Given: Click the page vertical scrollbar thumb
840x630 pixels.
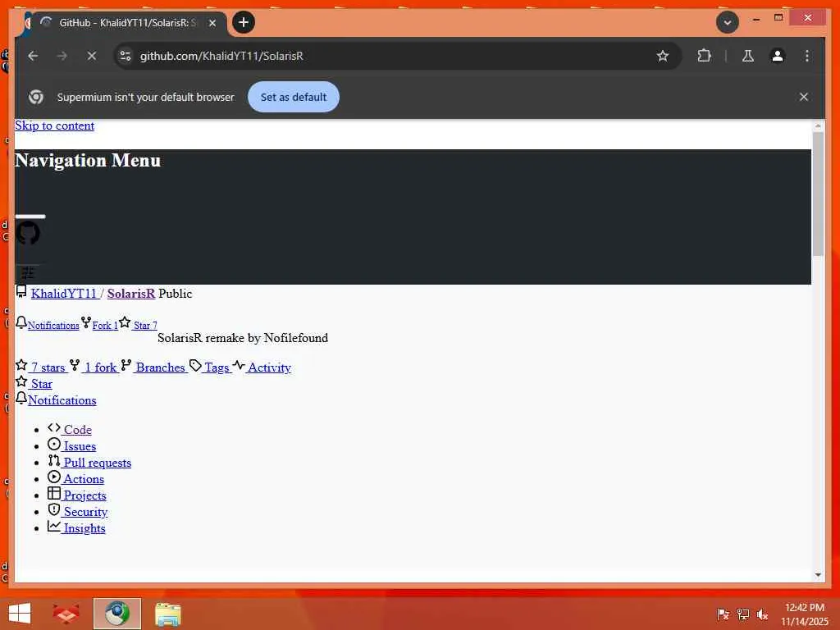Looking at the screenshot, I should pos(818,194).
